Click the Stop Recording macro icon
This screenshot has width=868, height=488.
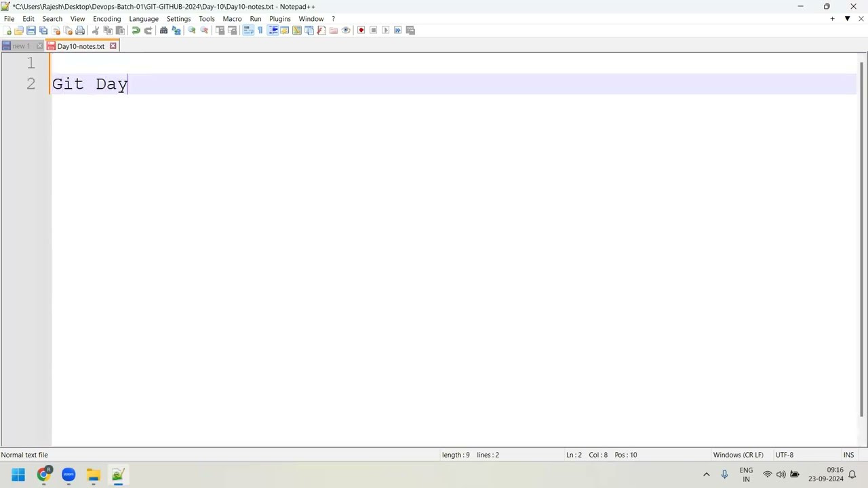tap(374, 30)
